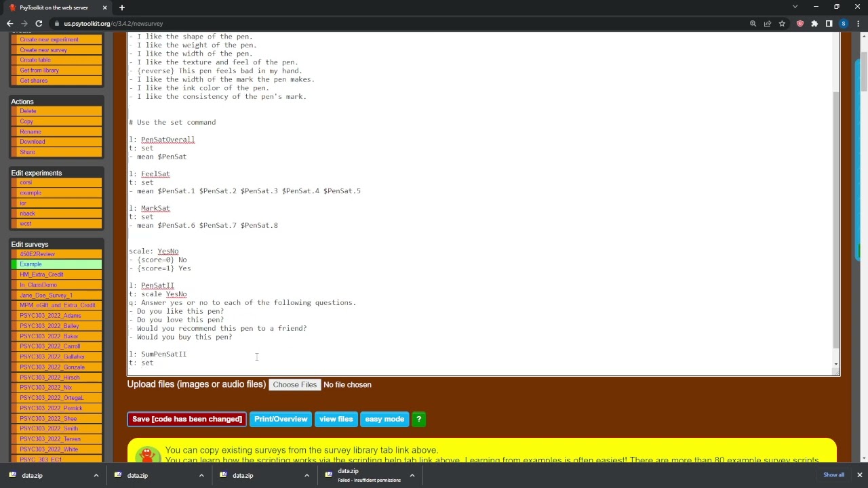Open the wcst experiment

pyautogui.click(x=26, y=224)
